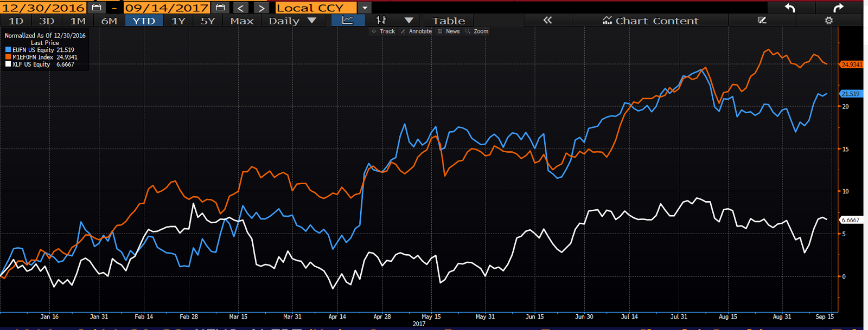Screen dimensions: 868x330
Task: Click the orange 24.9341 value tag
Action: (851, 64)
